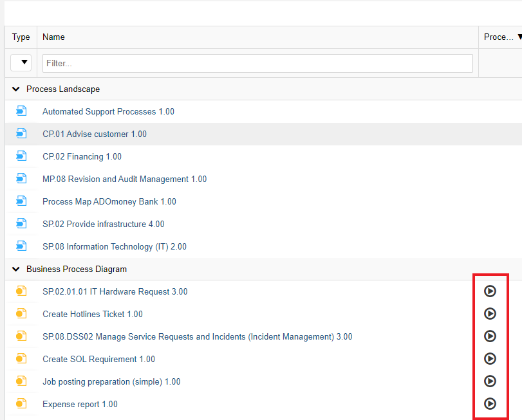Click the Type column header

coord(21,37)
